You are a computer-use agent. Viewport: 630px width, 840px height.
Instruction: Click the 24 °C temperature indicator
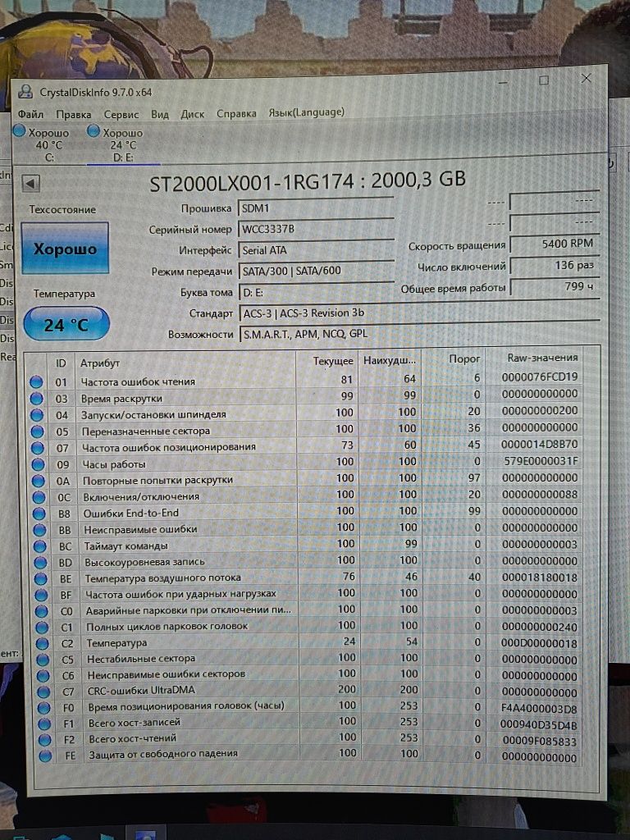66,325
